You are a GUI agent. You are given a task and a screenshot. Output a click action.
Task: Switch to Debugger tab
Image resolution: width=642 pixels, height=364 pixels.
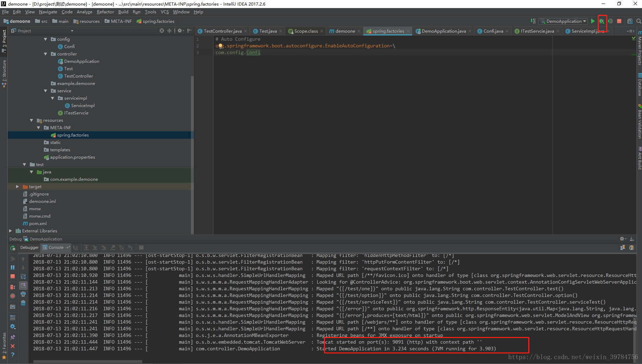click(29, 247)
